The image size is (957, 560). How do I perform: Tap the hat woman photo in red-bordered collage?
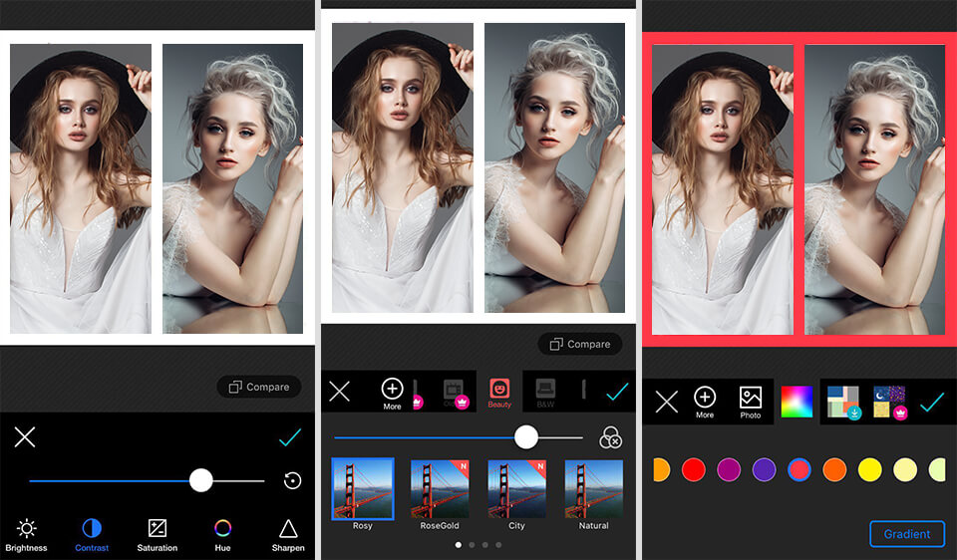723,189
